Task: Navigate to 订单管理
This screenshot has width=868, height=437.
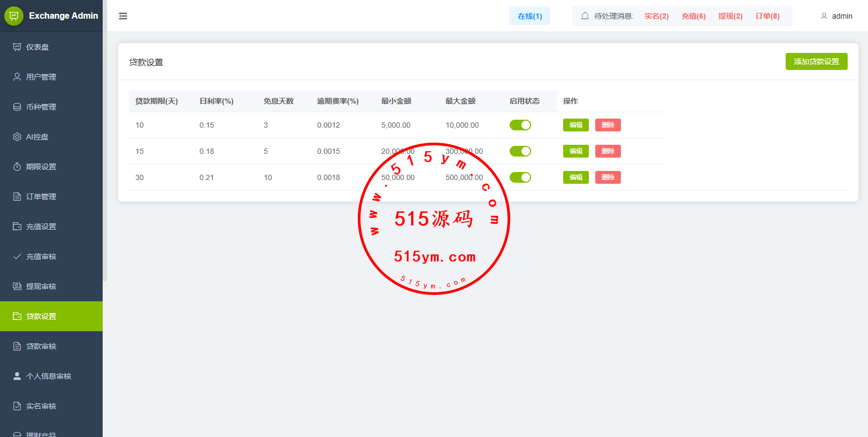Action: tap(51, 197)
